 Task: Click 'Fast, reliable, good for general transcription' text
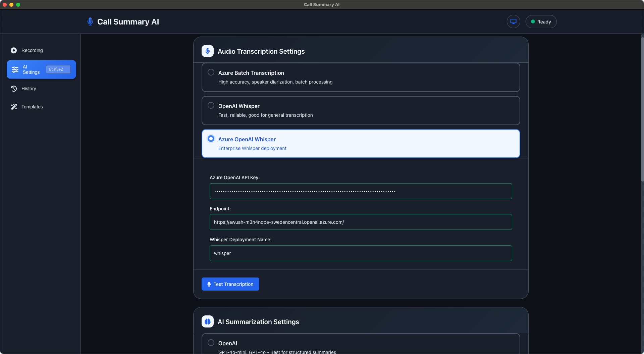(265, 115)
